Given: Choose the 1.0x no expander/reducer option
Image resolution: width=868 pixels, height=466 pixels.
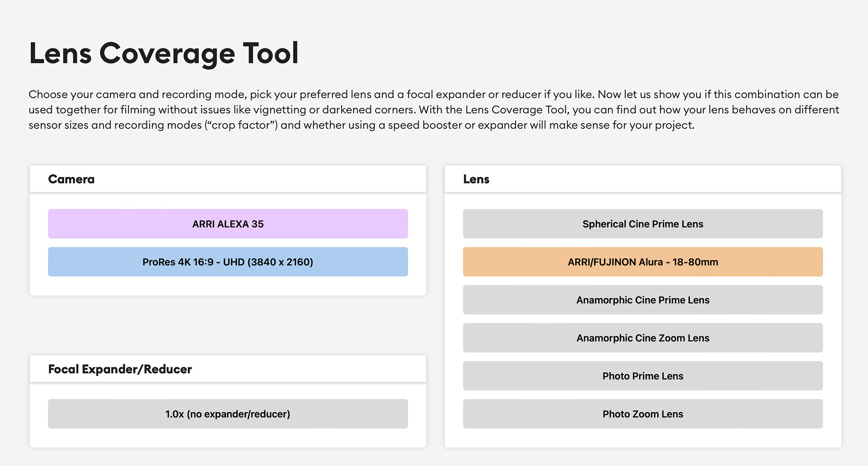Looking at the screenshot, I should (x=228, y=414).
